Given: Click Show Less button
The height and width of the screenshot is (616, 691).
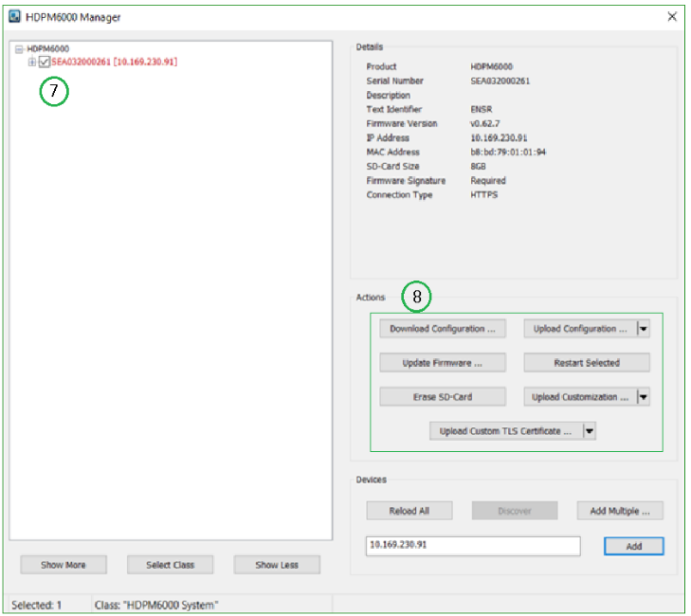Looking at the screenshot, I should click(277, 565).
